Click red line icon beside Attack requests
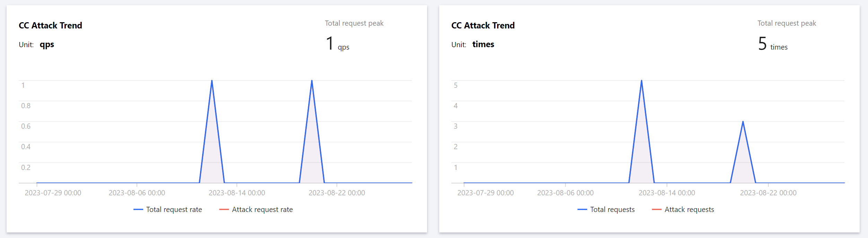 657,210
